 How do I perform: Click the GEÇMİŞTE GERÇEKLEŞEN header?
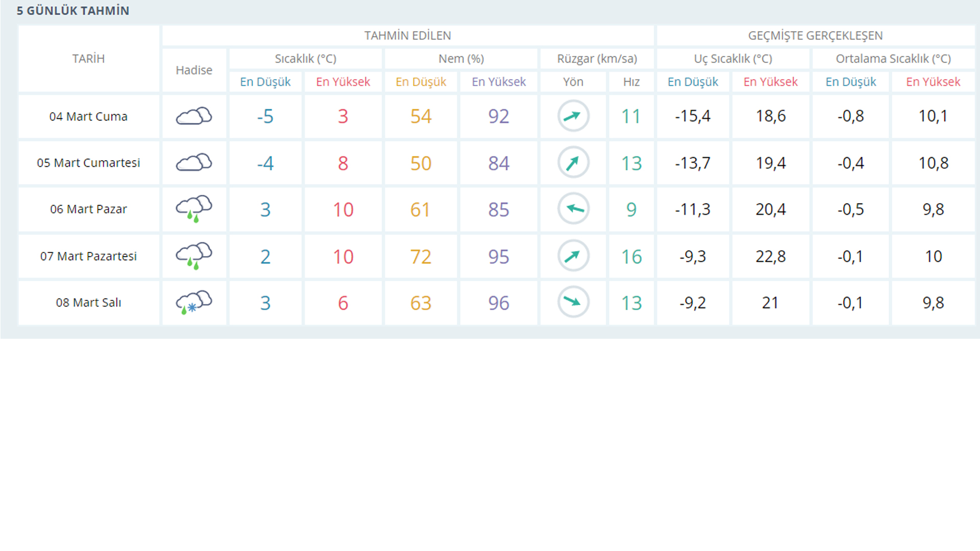click(x=815, y=36)
